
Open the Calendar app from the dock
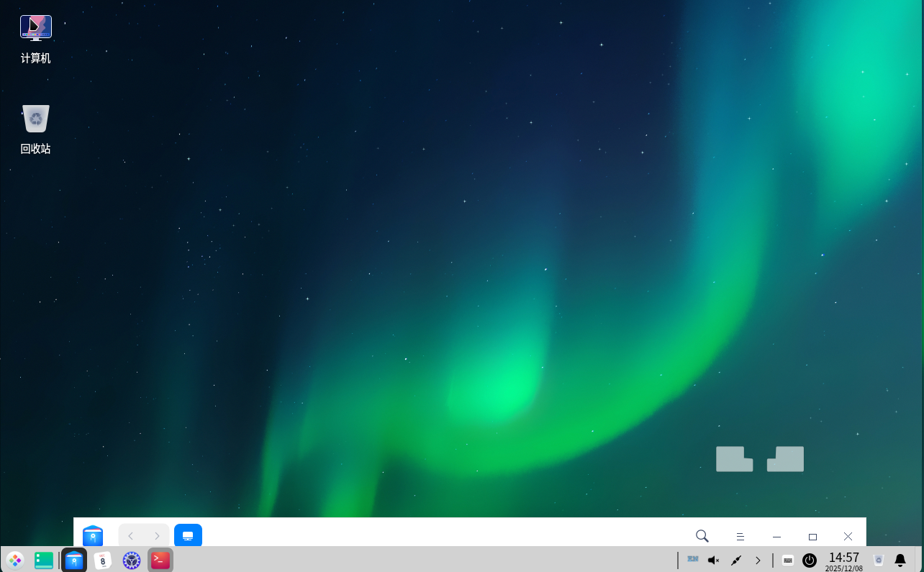[x=103, y=560]
